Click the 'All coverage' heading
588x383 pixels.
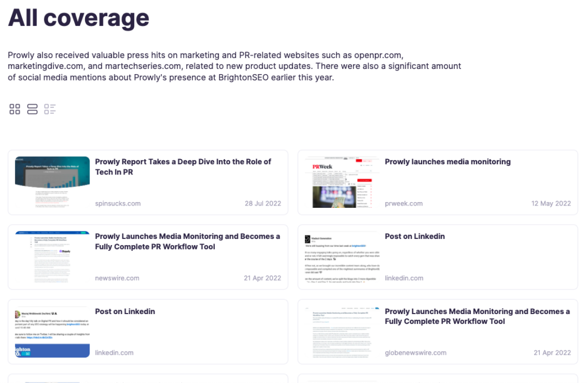[79, 18]
